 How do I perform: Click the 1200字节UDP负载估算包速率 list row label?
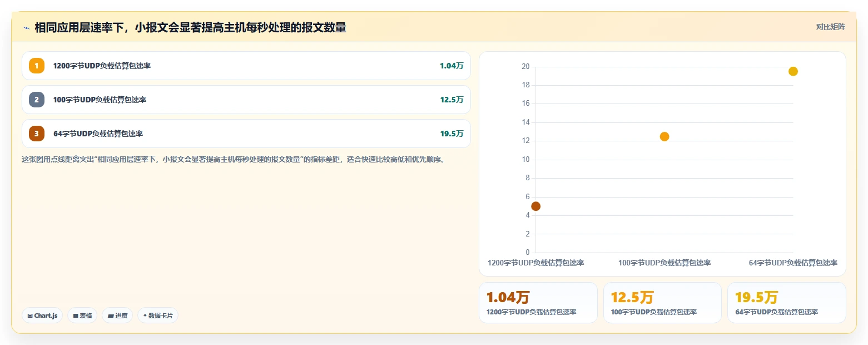pos(102,66)
